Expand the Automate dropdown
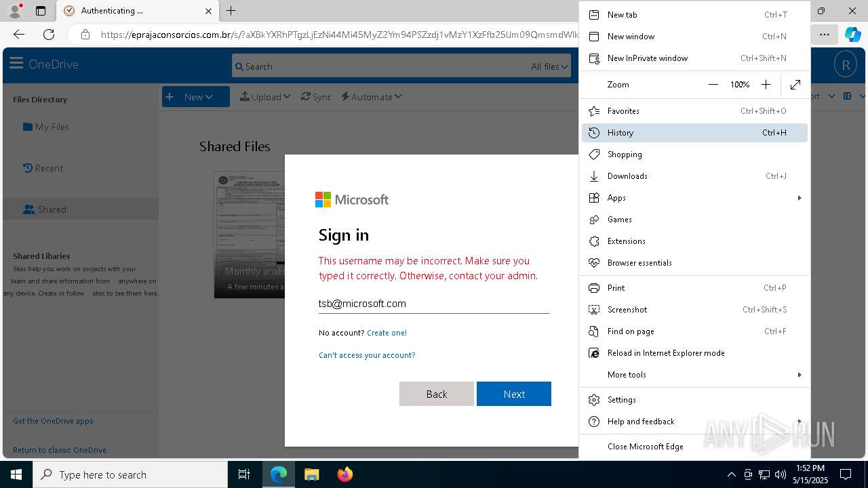The width and height of the screenshot is (868, 488). (372, 97)
